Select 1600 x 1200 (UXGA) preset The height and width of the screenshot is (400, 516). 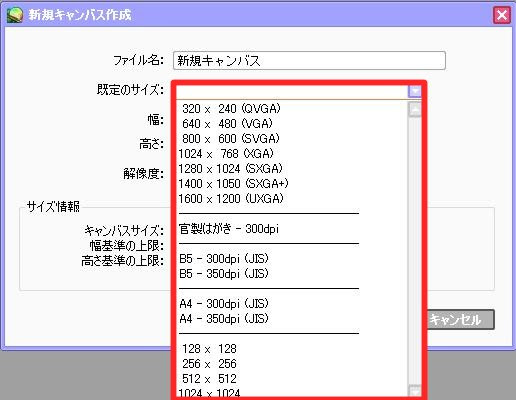pos(231,199)
